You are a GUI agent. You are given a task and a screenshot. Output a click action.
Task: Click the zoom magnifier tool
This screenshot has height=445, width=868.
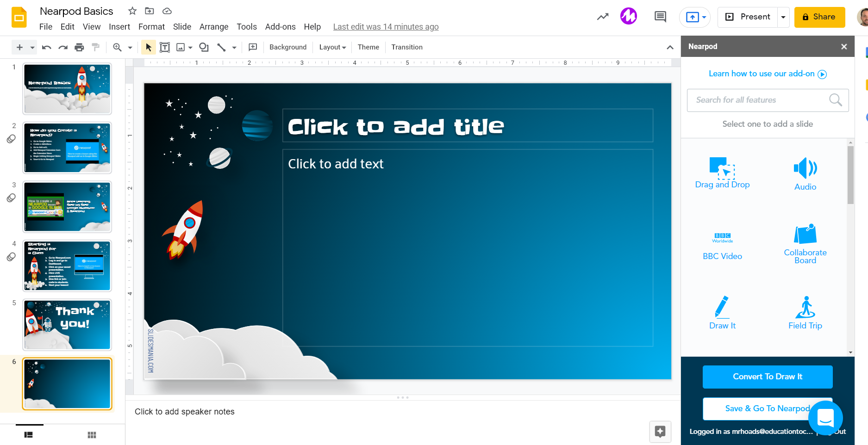117,47
